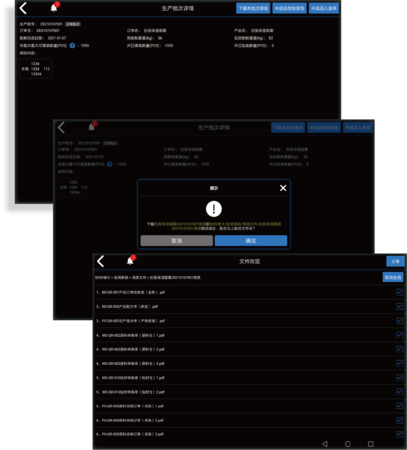The height and width of the screenshot is (450, 407).
Task: Uncheck file 2 RD-QR-003 pdf checkbox
Action: click(399, 306)
